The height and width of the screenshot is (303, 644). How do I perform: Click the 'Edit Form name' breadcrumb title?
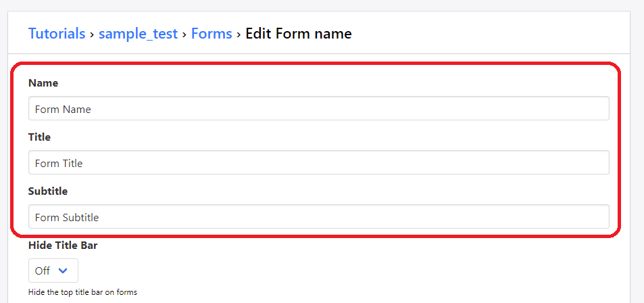click(298, 33)
